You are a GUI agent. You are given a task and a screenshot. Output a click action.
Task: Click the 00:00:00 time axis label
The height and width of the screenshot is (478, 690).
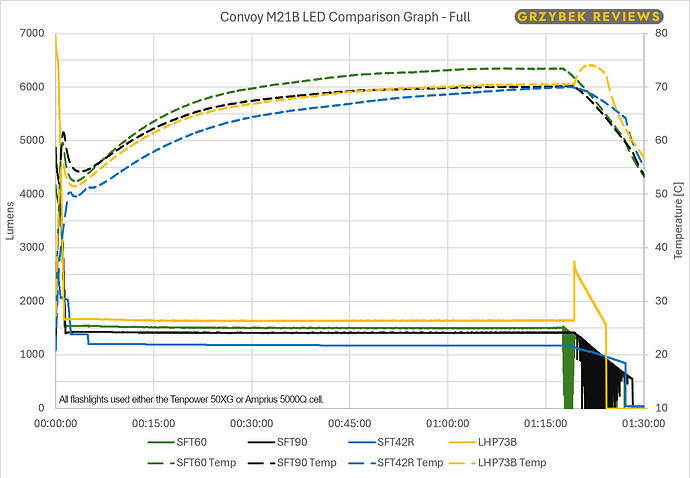pyautogui.click(x=55, y=423)
